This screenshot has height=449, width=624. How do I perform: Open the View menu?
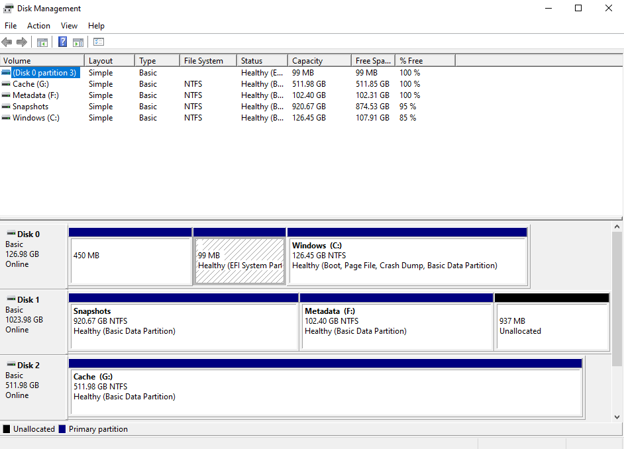69,26
